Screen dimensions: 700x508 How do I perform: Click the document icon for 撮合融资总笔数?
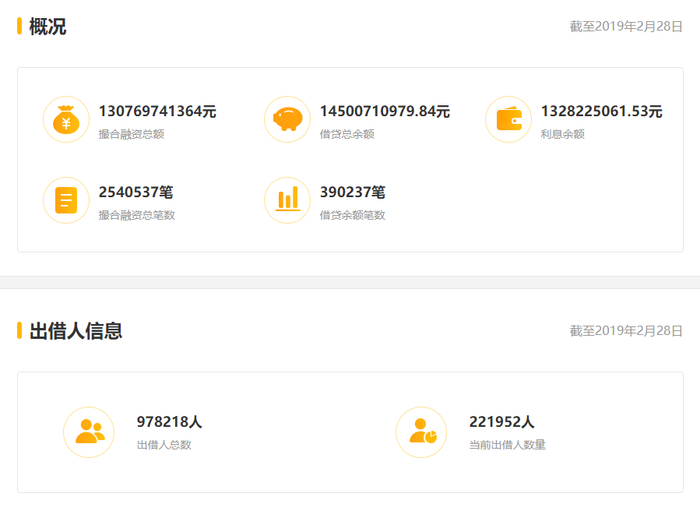[66, 200]
